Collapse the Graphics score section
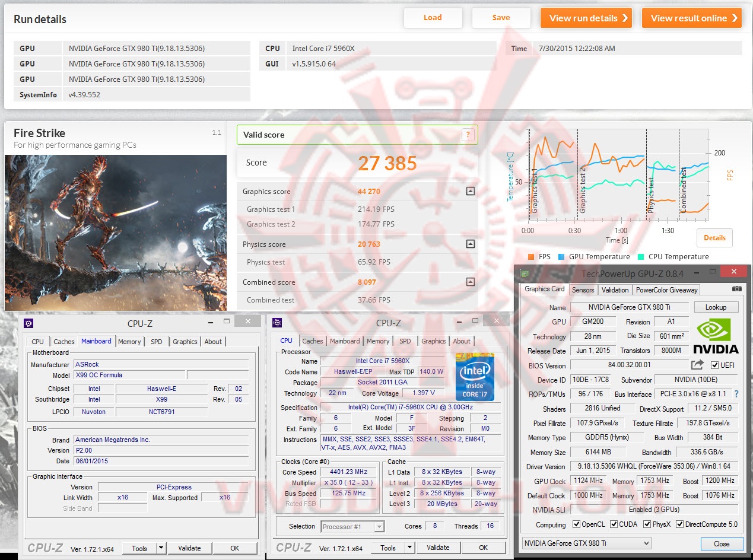753x560 pixels. 470,191
